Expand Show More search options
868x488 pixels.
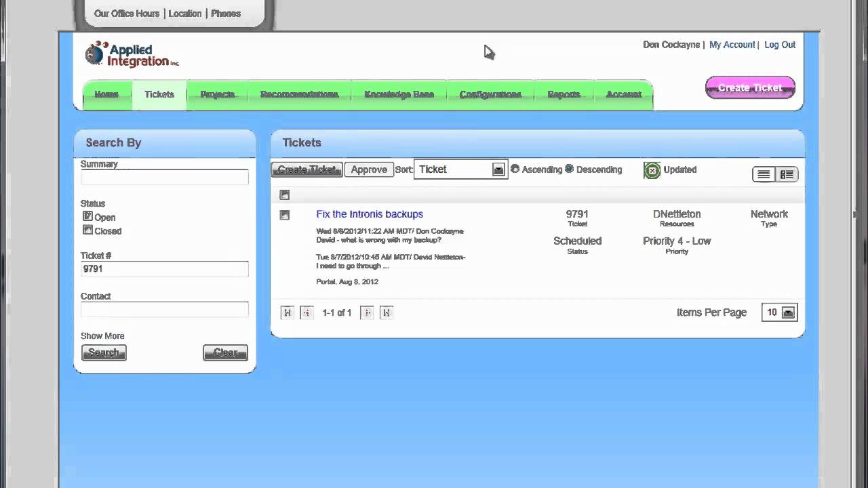point(102,336)
